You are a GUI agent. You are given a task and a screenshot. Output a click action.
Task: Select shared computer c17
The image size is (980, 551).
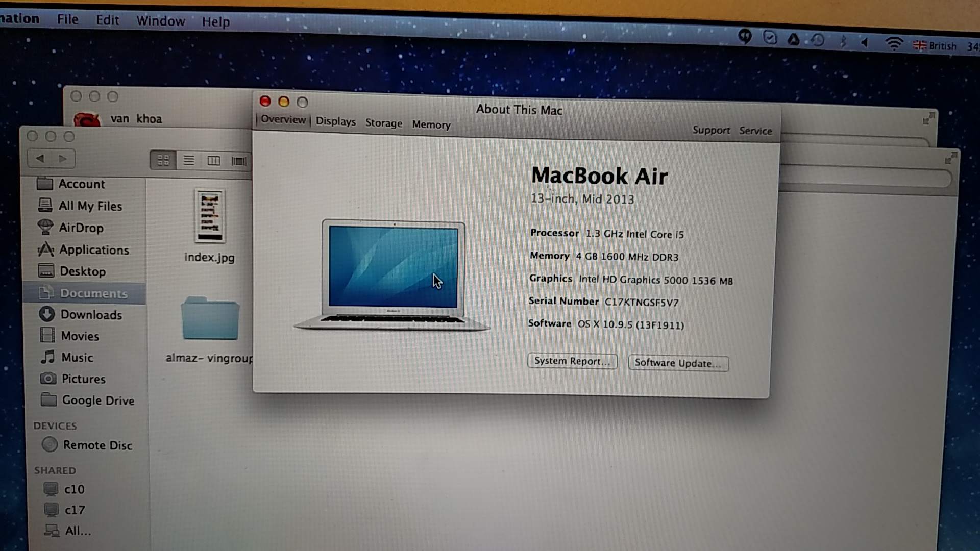pos(64,510)
